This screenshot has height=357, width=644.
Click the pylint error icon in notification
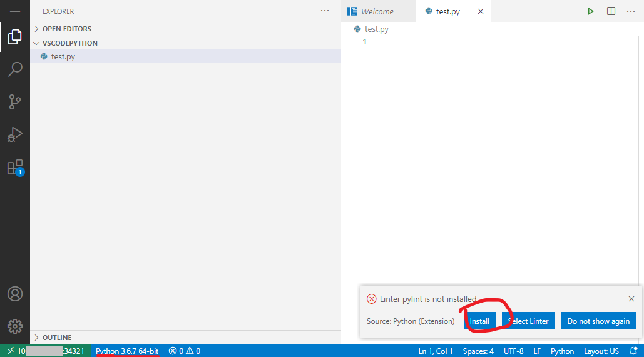point(371,299)
